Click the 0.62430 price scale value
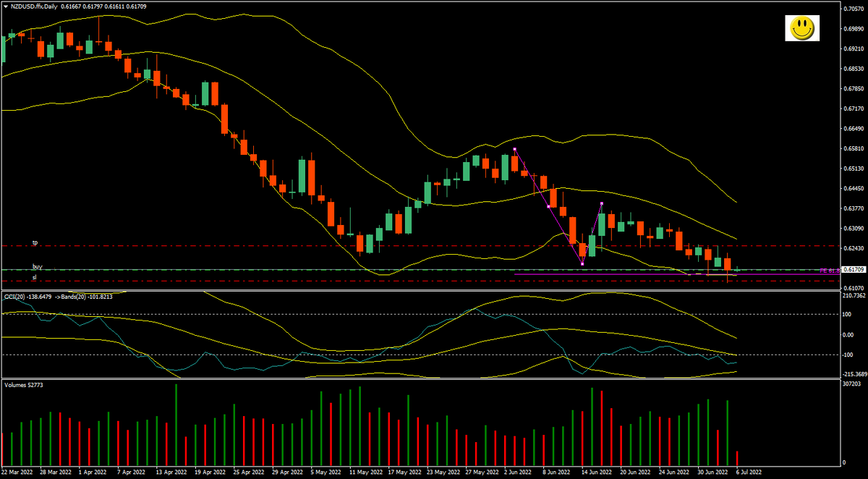Image resolution: width=868 pixels, height=479 pixels. pyautogui.click(x=854, y=248)
